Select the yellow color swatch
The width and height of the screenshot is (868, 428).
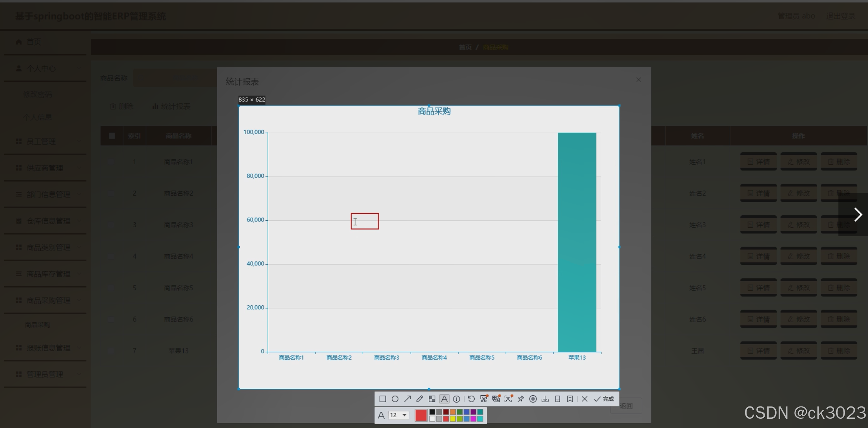(453, 418)
